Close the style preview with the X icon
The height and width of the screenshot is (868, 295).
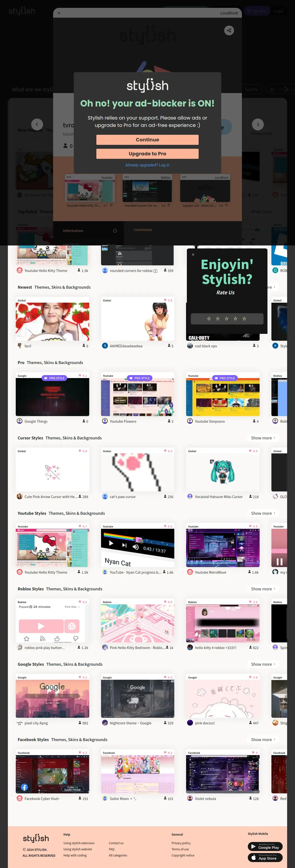click(59, 13)
